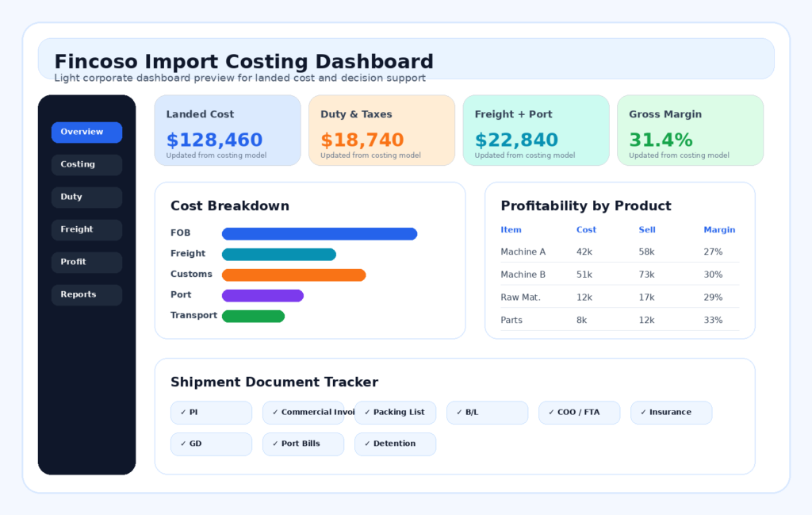Click the $128,460 landed cost value
Screen dimensions: 812x515
(214, 140)
